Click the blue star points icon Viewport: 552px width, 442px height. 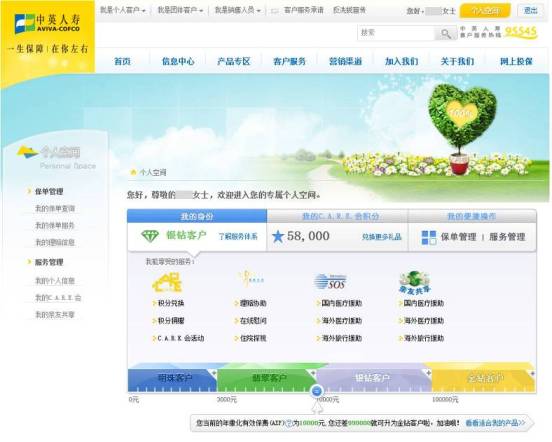click(x=278, y=236)
